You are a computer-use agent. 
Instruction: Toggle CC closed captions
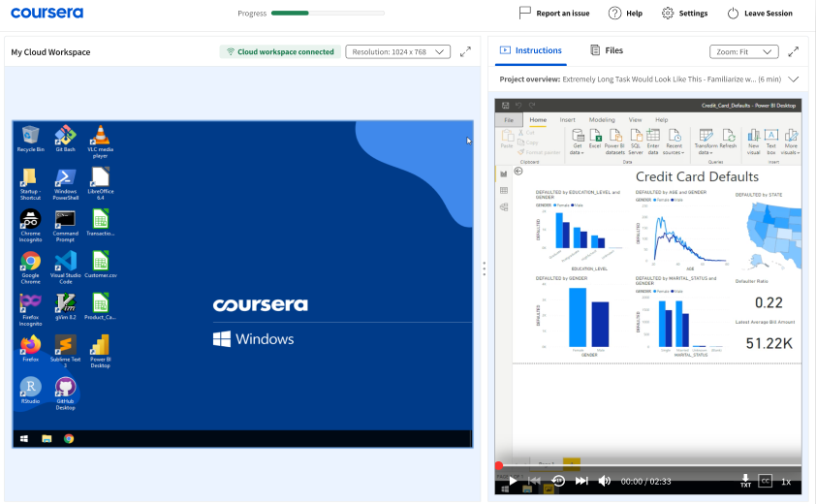765,481
